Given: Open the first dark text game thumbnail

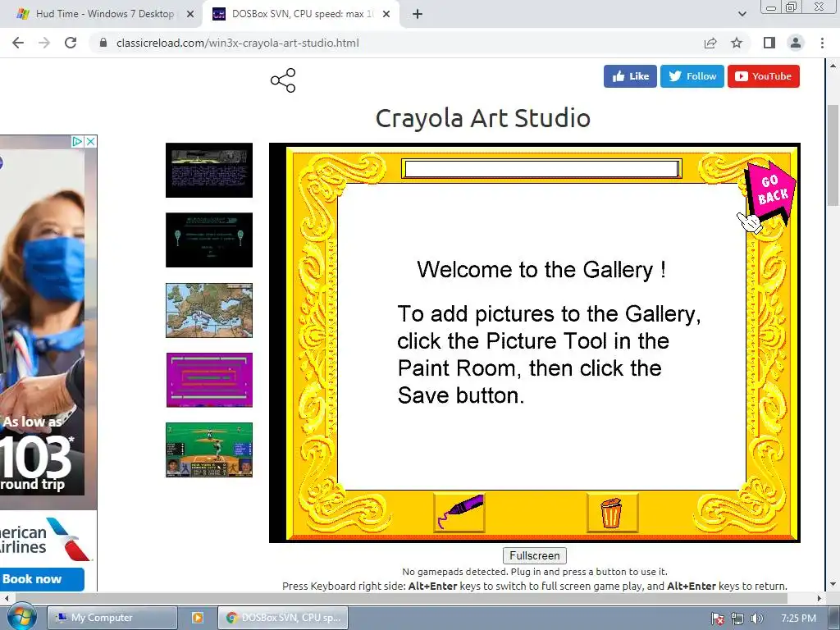Looking at the screenshot, I should point(209,170).
